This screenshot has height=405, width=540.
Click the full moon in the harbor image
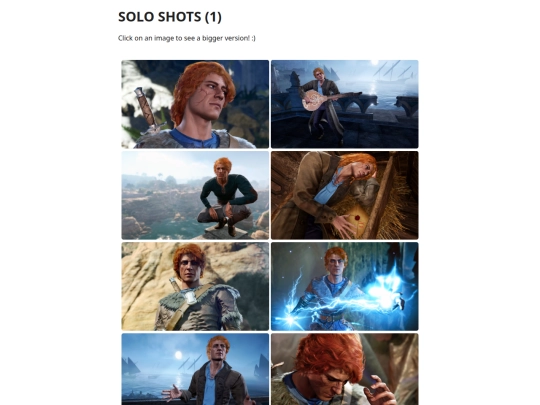point(178,355)
